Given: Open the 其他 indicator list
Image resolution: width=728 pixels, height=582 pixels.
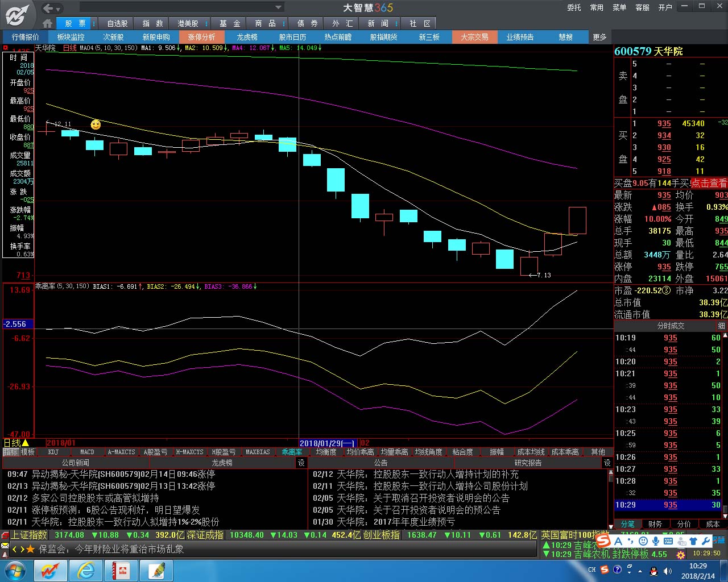Looking at the screenshot, I should tap(598, 452).
